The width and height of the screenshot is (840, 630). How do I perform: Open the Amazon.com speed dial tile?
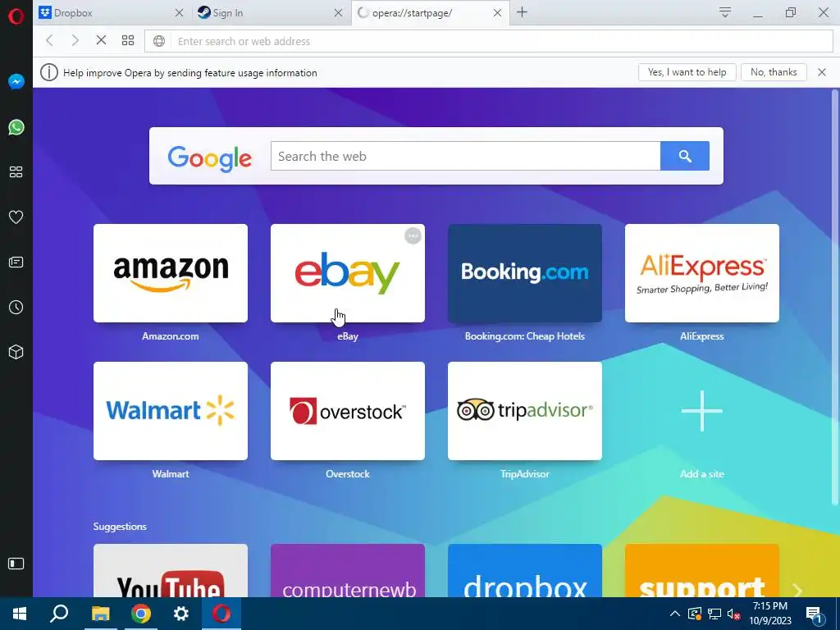click(171, 273)
